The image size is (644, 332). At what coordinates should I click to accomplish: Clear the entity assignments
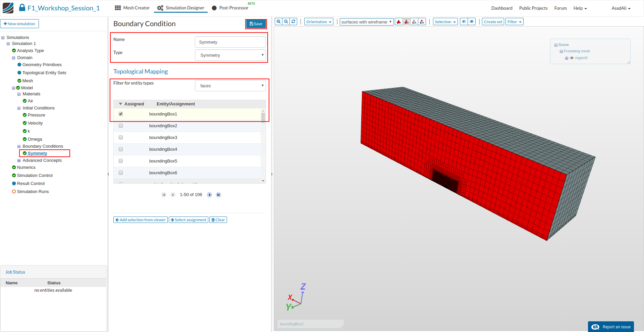218,220
